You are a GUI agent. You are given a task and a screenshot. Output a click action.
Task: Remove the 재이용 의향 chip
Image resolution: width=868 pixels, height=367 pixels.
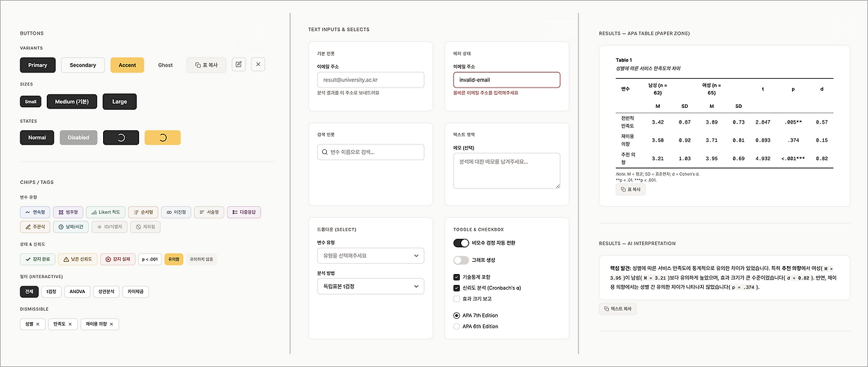tap(112, 324)
